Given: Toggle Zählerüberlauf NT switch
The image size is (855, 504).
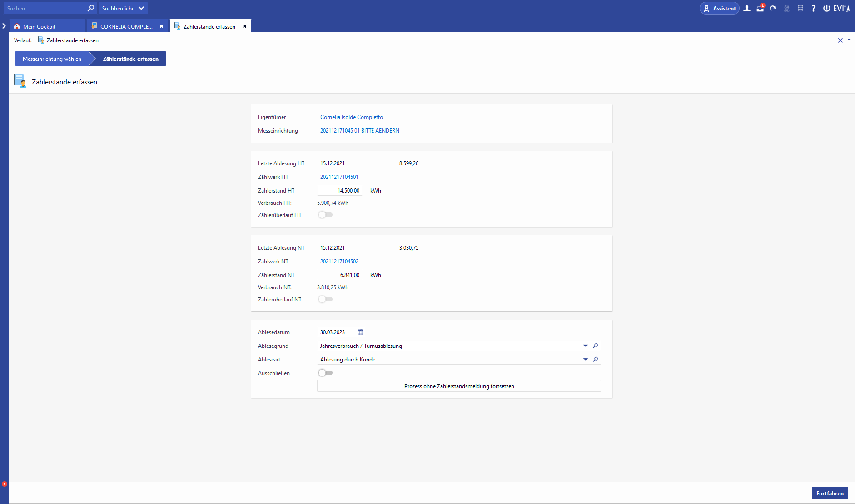Looking at the screenshot, I should 325,299.
